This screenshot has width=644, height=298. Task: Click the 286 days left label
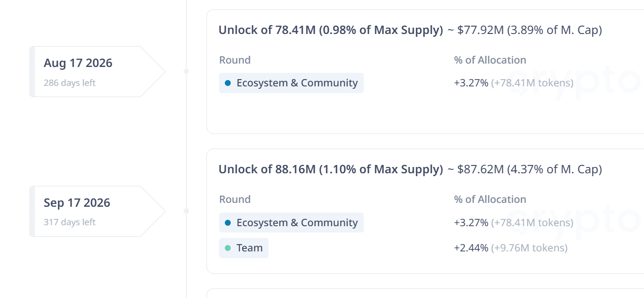pyautogui.click(x=69, y=83)
